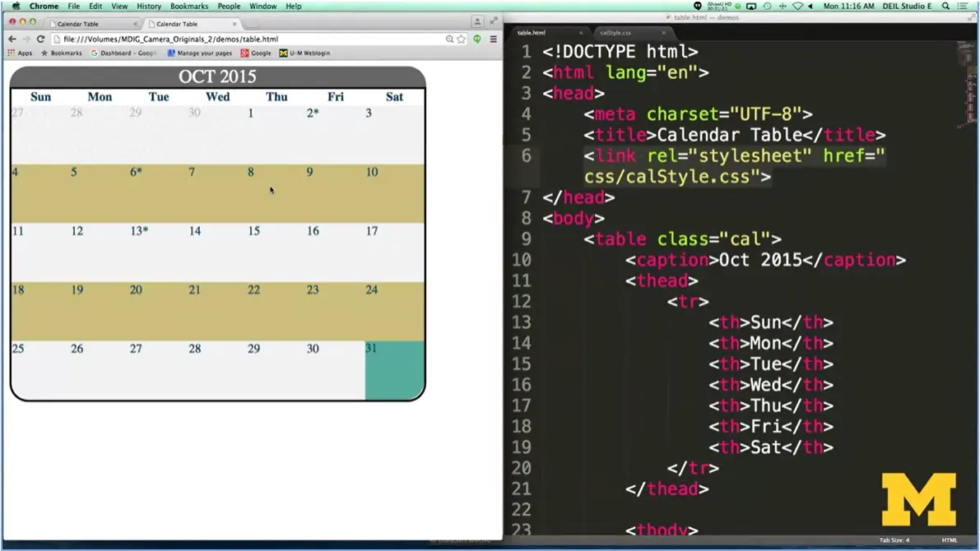Click the page reload arrow in Chrome toolbar
Viewport: 980px width, 551px height.
(40, 38)
